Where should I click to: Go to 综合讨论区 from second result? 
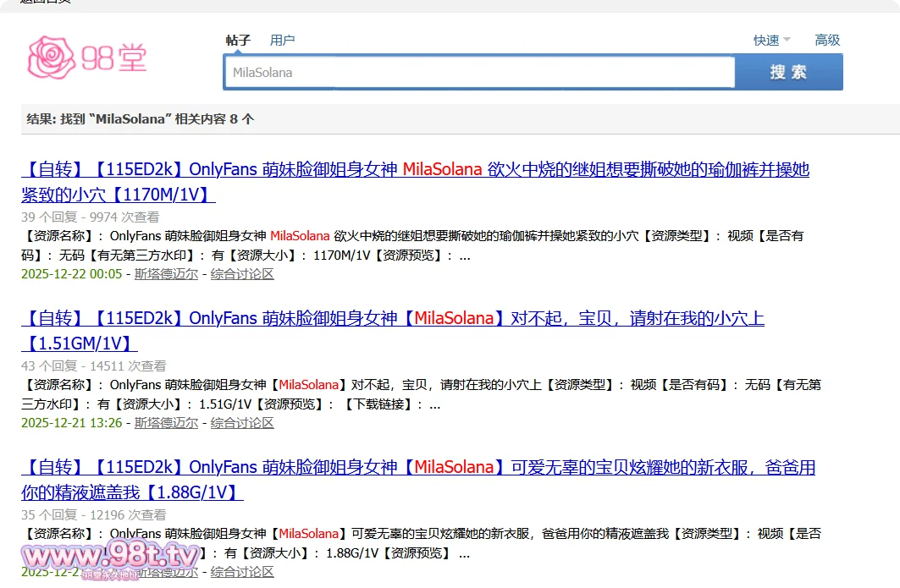tap(242, 423)
